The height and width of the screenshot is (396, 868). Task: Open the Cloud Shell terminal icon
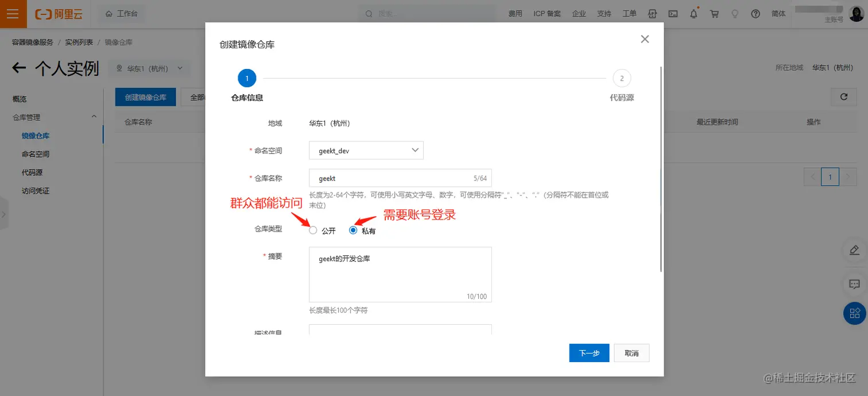[673, 14]
